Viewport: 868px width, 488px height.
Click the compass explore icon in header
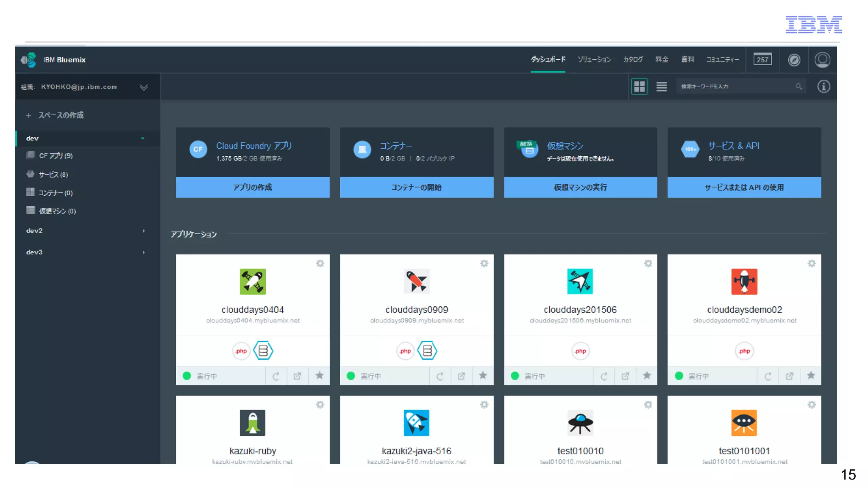[x=794, y=60]
